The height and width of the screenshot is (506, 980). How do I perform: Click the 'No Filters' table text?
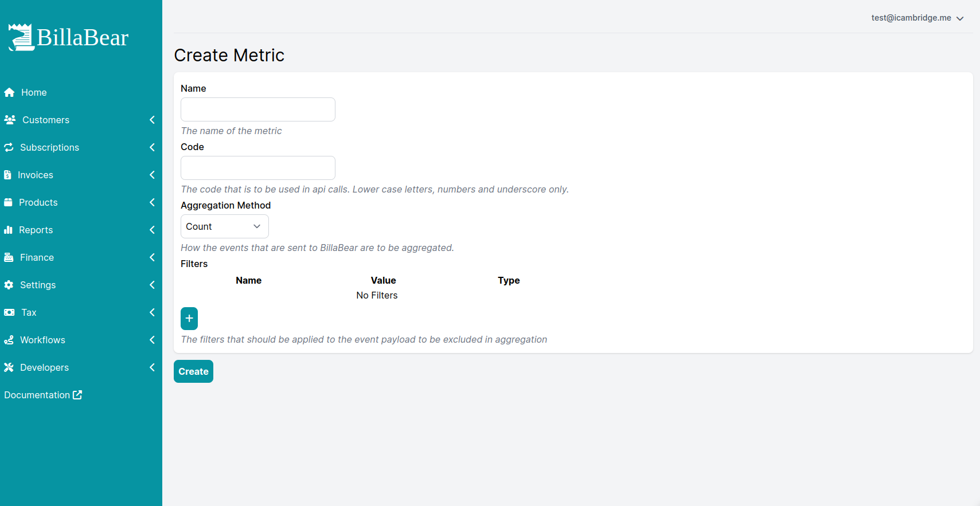coord(377,295)
